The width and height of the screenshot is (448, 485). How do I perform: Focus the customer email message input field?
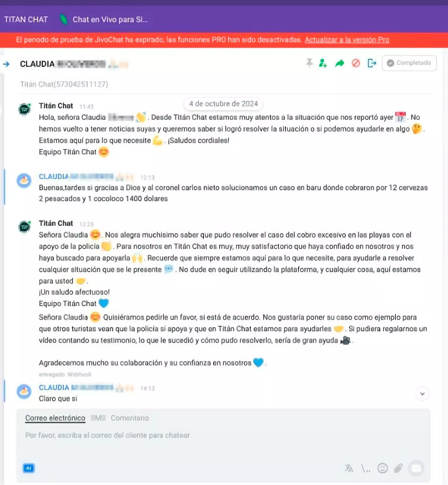click(223, 443)
